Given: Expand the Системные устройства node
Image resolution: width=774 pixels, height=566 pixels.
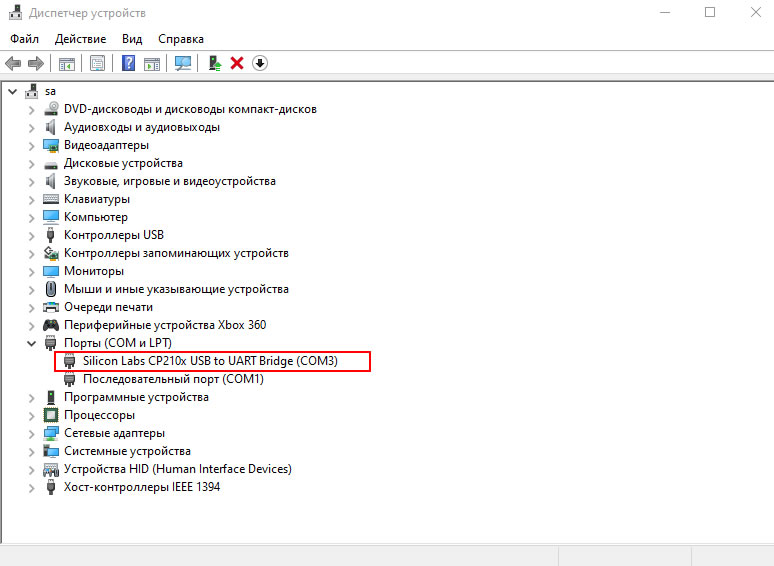Looking at the screenshot, I should click(x=32, y=452).
